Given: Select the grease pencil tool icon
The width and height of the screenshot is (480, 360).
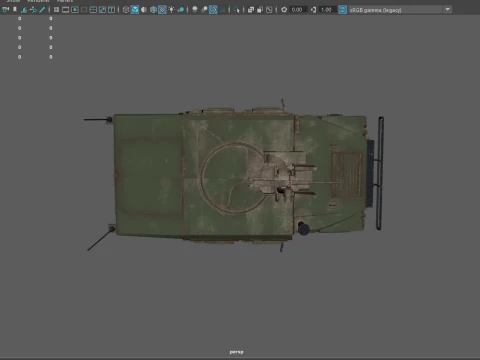Looking at the screenshot, I should point(42,10).
